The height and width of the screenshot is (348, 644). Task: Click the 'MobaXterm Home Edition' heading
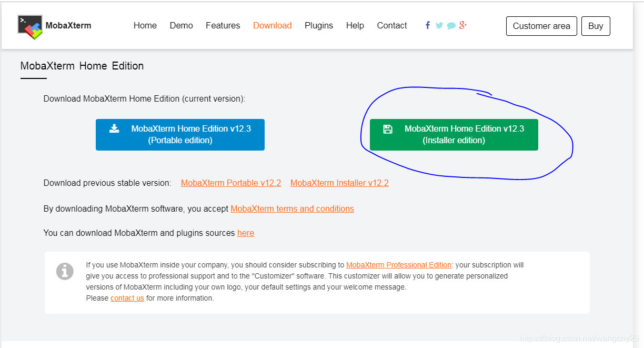82,66
